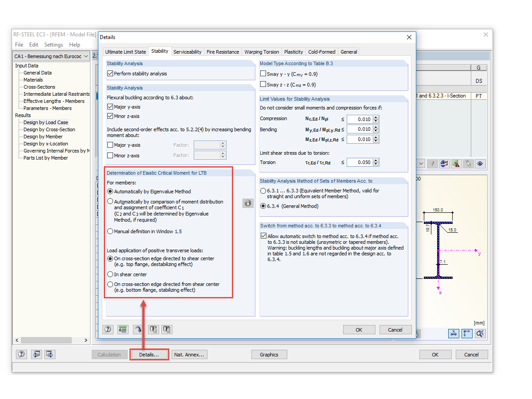
Task: Click Graphics button
Action: (269, 355)
